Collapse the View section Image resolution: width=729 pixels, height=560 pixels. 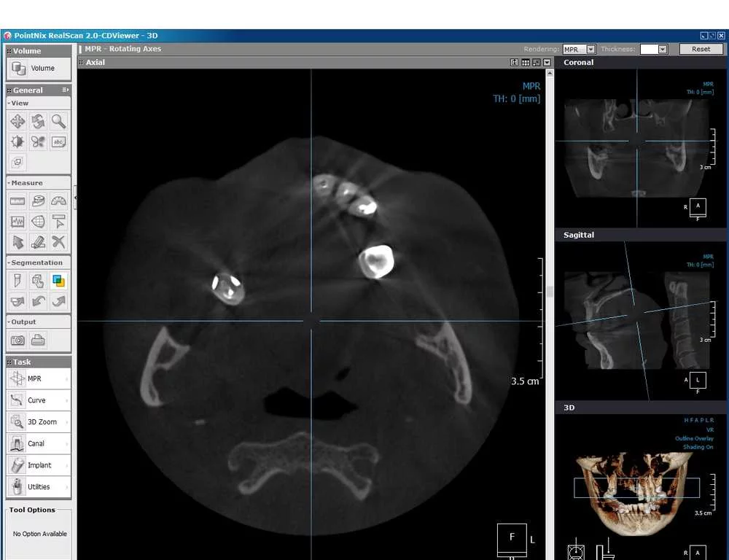click(9, 104)
